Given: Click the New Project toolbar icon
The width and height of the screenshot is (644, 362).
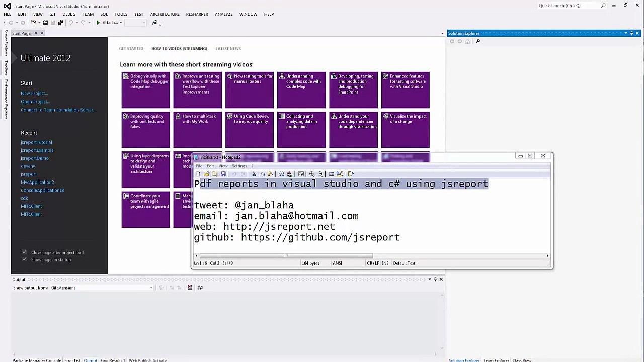Looking at the screenshot, I should [33, 23].
